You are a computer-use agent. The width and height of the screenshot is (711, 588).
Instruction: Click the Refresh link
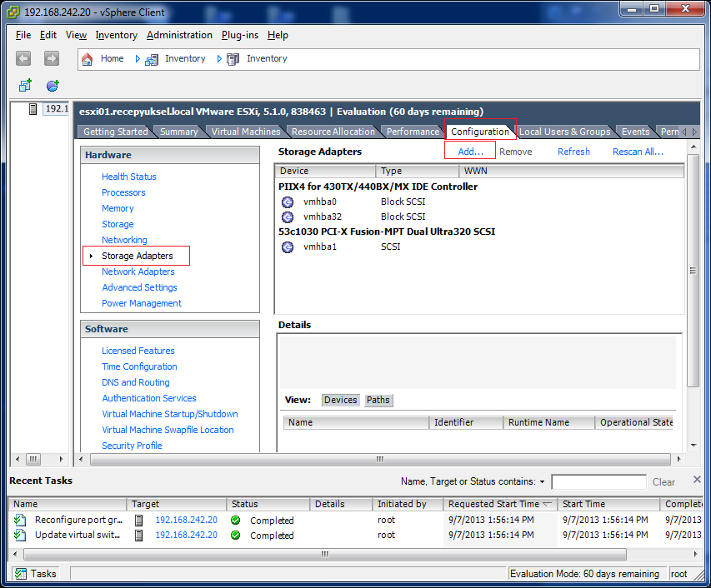(573, 152)
